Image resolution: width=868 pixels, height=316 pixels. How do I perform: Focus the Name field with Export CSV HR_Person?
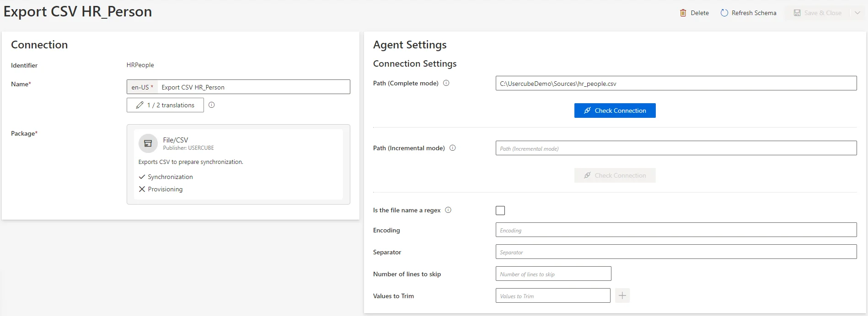(x=254, y=87)
